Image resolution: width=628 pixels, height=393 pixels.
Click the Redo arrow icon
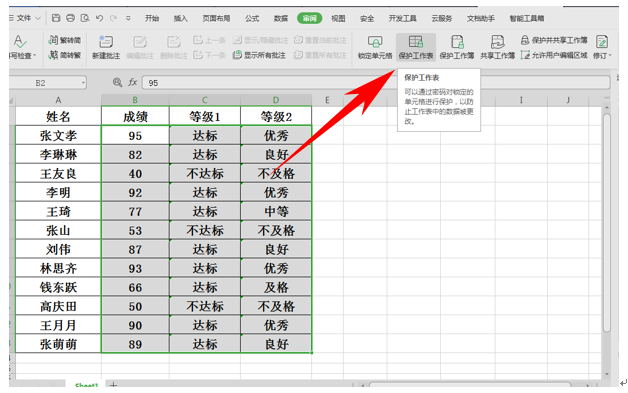[x=114, y=18]
